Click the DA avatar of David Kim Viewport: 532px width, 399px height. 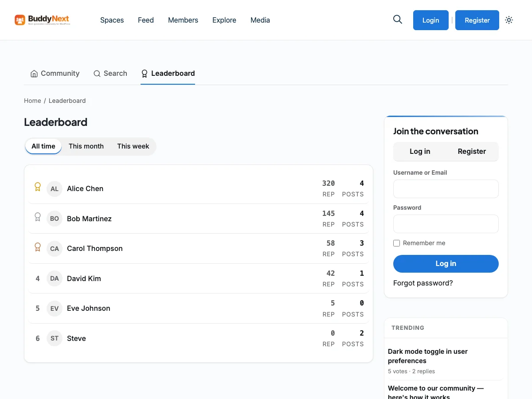point(55,278)
